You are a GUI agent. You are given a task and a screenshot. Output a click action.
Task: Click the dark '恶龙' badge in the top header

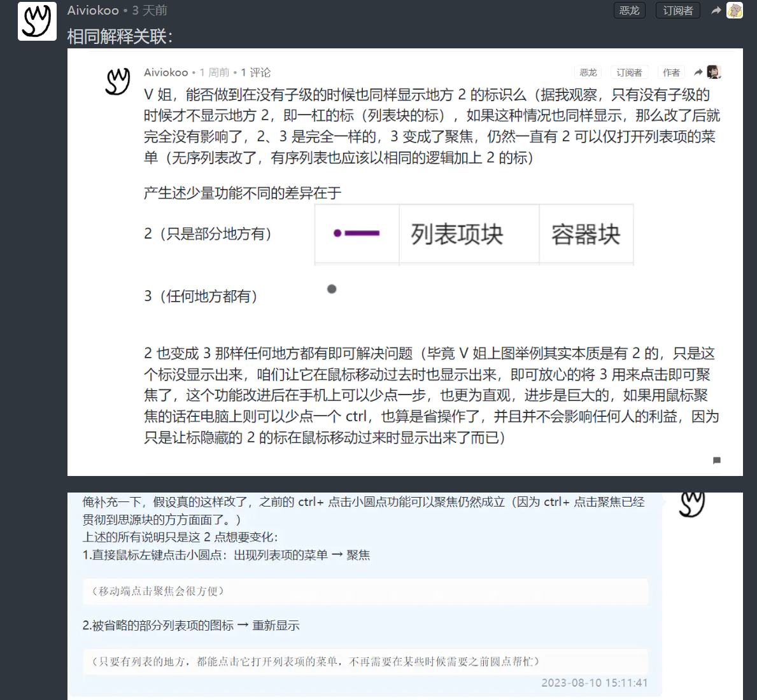(630, 10)
